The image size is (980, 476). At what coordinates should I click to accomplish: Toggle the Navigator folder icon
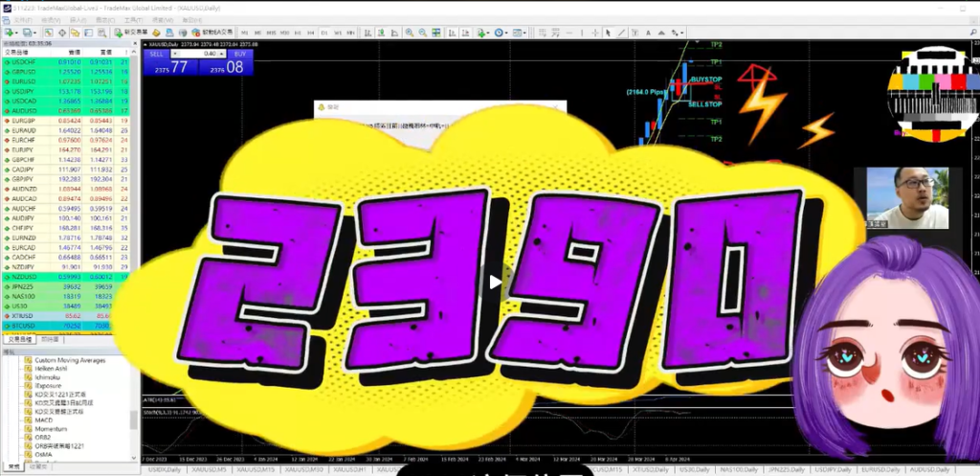click(x=75, y=33)
